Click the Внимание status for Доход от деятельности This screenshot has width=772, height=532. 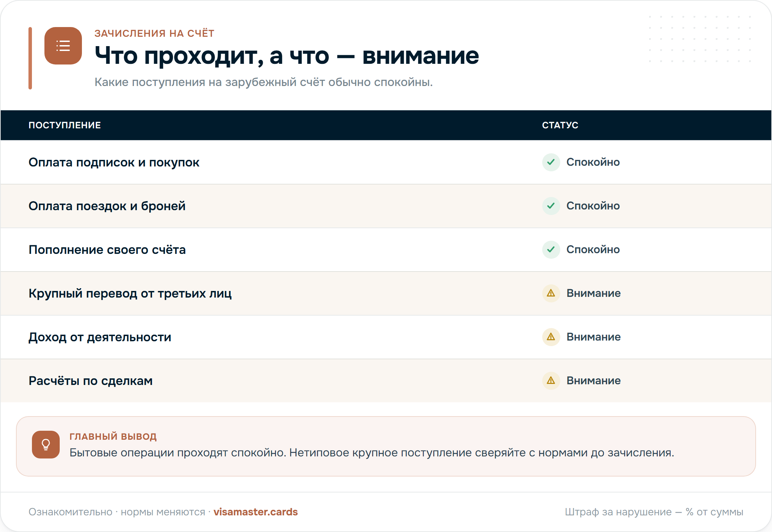[x=594, y=337]
